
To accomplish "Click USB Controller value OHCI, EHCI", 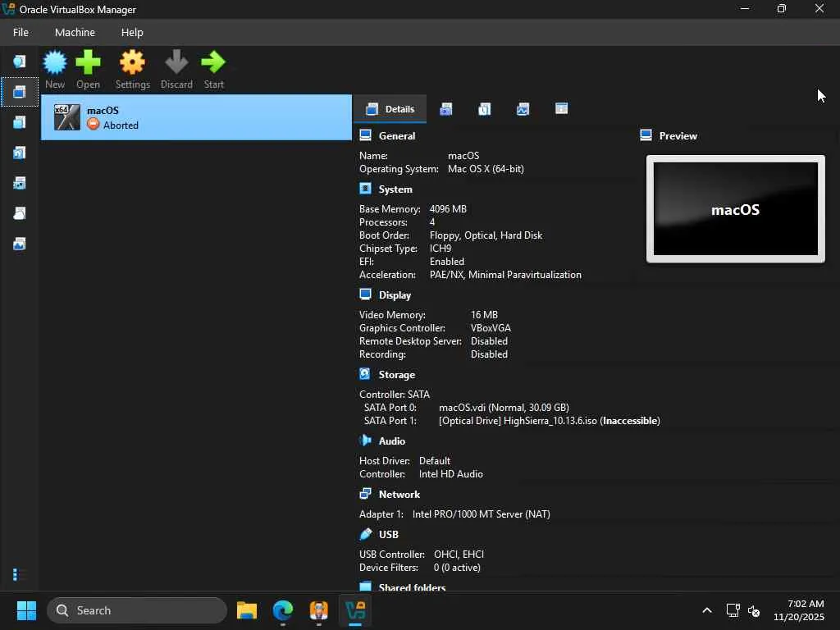I will tap(459, 555).
